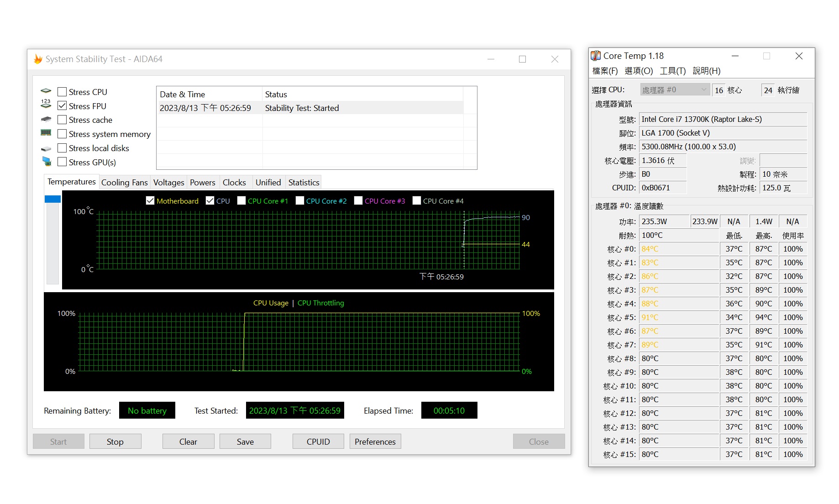The width and height of the screenshot is (839, 504).
Task: Click the Stop button
Action: pyautogui.click(x=115, y=441)
